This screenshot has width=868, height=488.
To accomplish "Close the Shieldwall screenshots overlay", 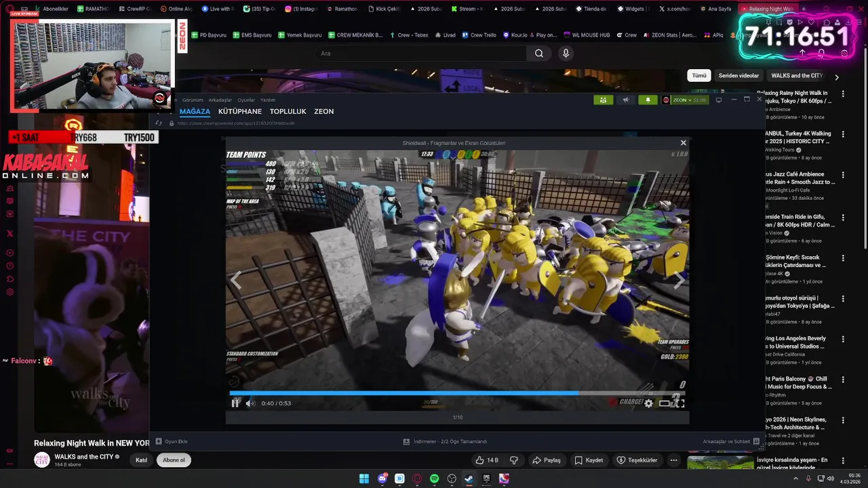I will click(683, 143).
